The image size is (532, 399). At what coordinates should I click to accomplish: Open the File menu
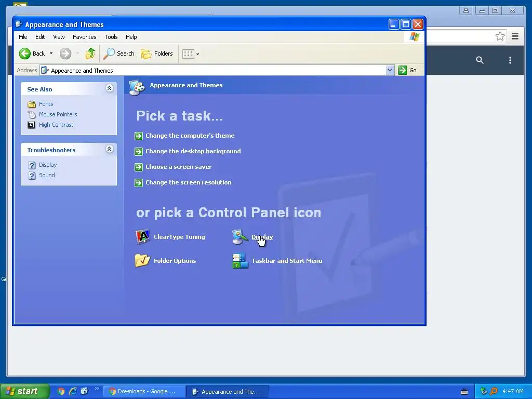coord(23,37)
